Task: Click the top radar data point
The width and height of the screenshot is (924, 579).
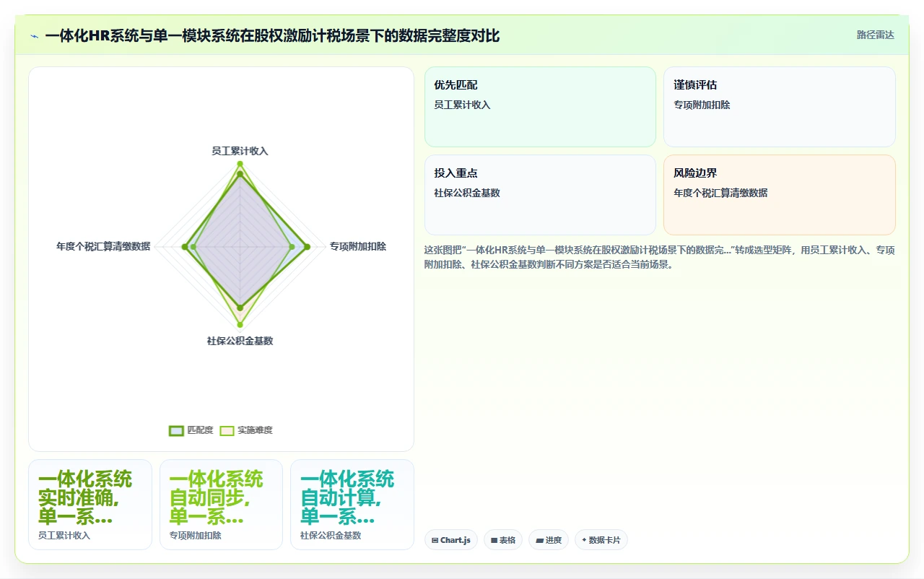Action: point(240,164)
